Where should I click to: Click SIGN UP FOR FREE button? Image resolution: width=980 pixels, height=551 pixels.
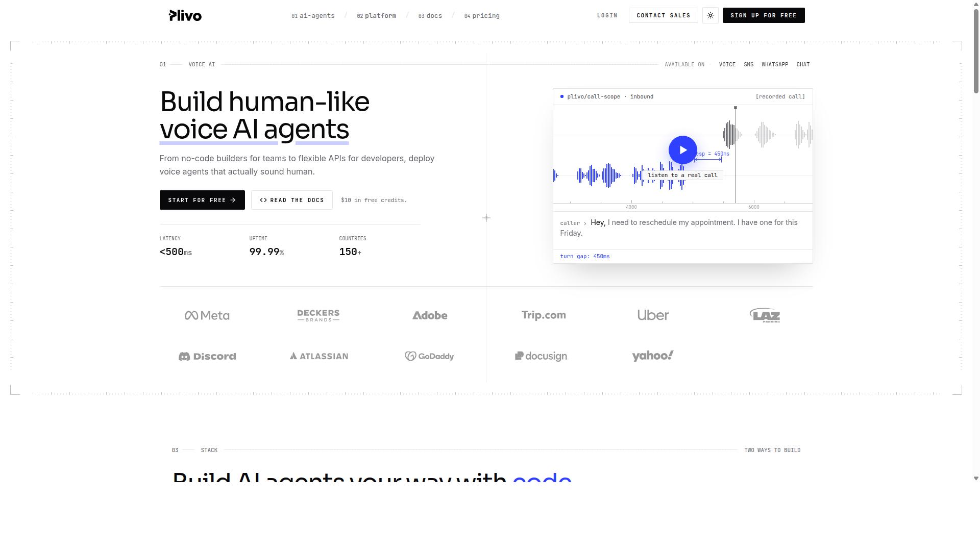tap(764, 15)
